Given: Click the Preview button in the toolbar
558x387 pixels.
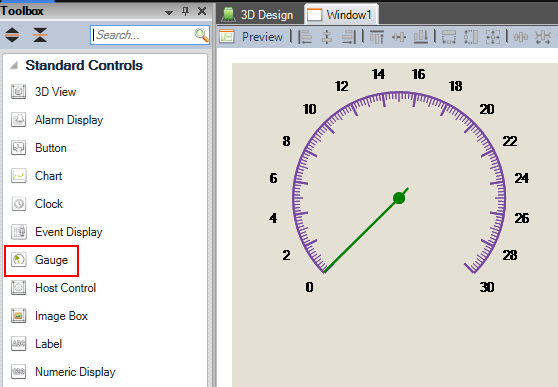Looking at the screenshot, I should click(251, 37).
